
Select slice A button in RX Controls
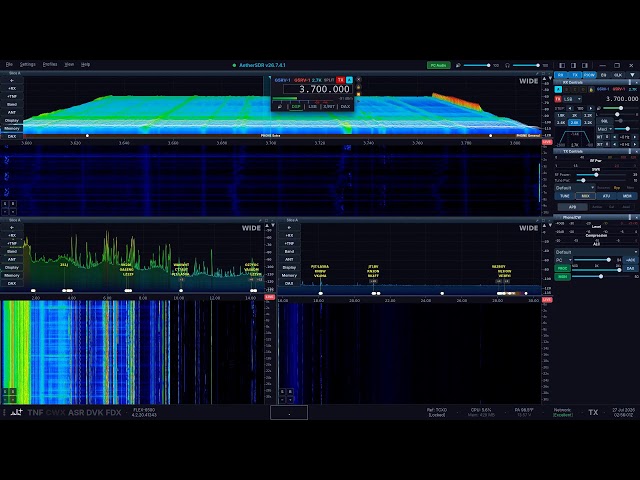click(x=558, y=89)
